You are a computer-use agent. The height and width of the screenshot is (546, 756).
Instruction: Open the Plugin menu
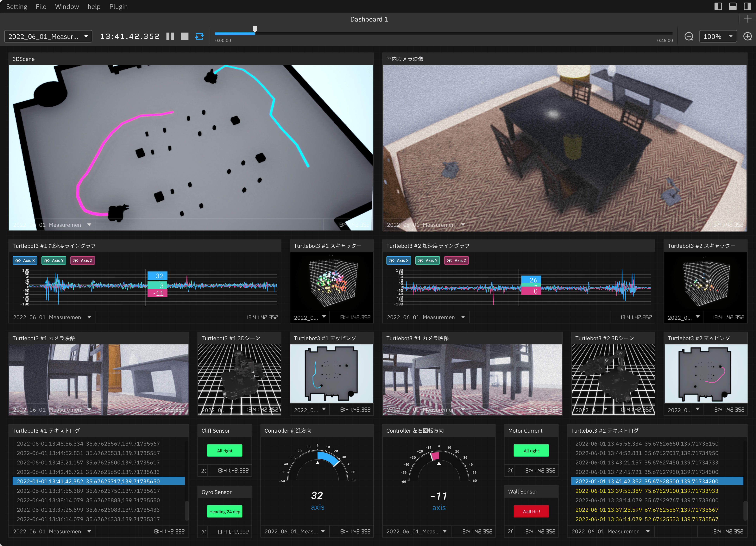(x=118, y=6)
